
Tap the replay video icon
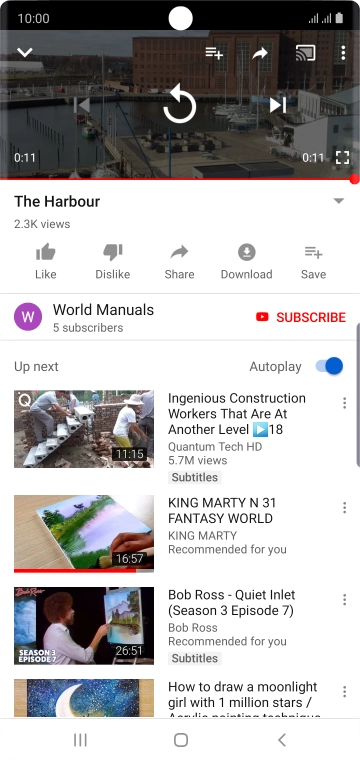pos(179,105)
